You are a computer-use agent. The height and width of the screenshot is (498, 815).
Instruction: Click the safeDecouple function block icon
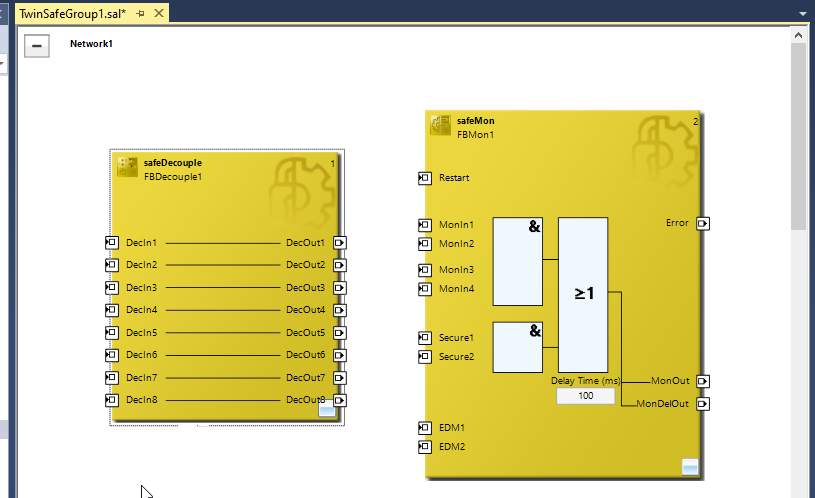[x=127, y=167]
